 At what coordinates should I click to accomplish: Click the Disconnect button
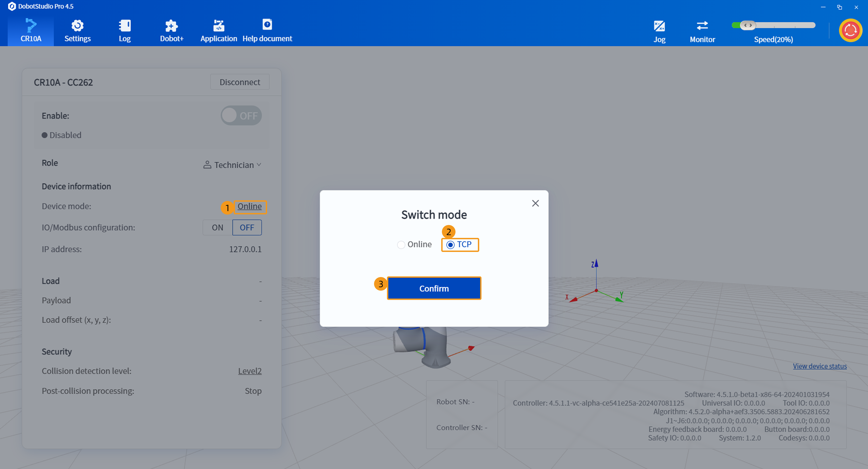tap(240, 82)
